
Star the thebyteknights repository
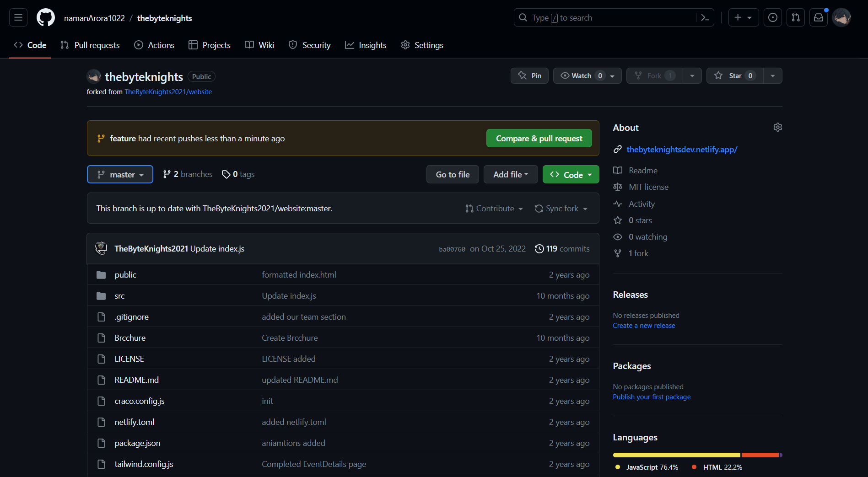734,75
